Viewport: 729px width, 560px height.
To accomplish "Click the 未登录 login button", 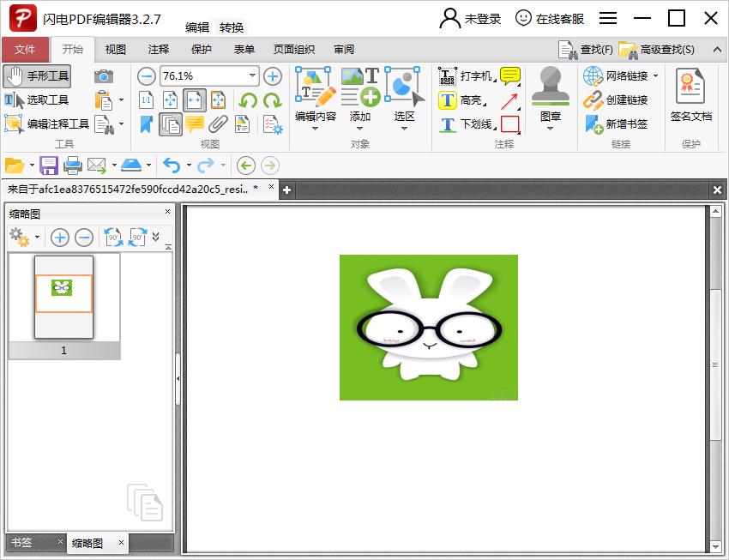I will 471,18.
